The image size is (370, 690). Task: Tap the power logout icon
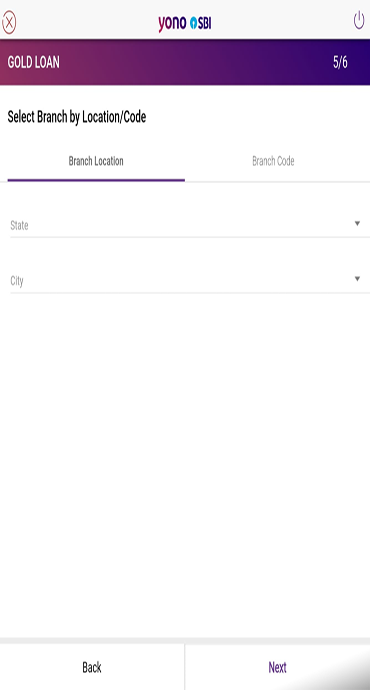(359, 20)
